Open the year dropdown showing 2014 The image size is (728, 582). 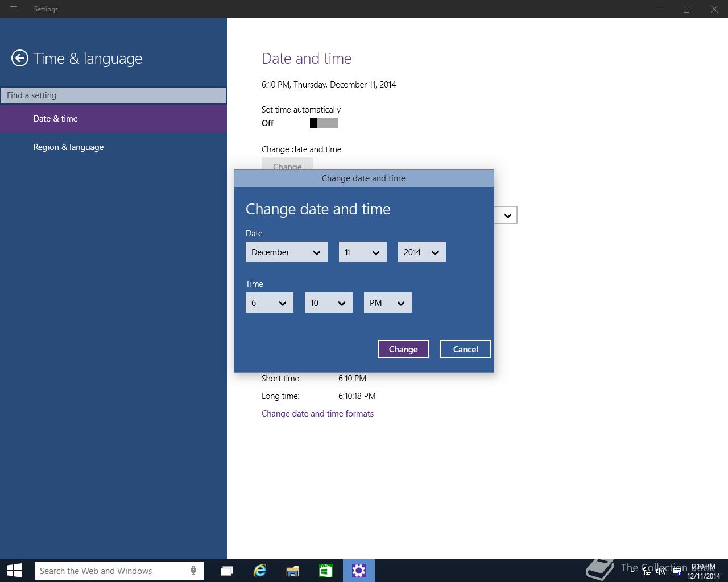(422, 252)
